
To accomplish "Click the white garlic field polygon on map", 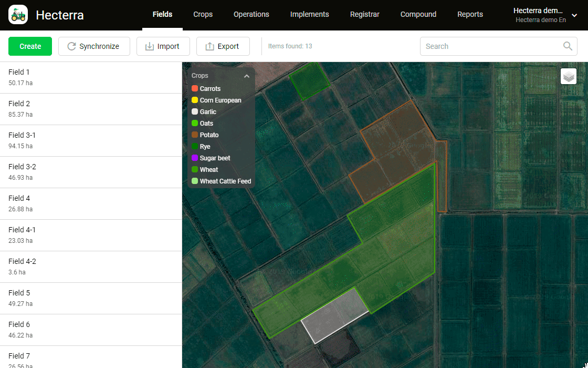I will tap(335, 315).
